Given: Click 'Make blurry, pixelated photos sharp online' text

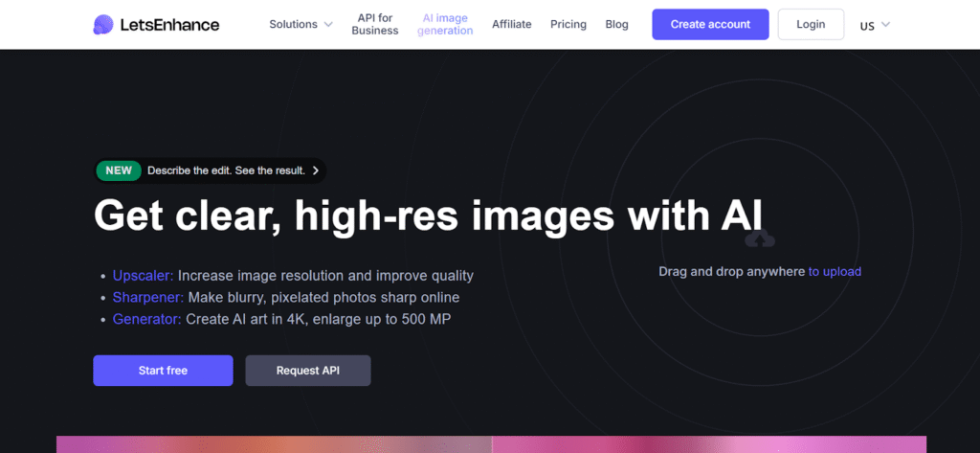Looking at the screenshot, I should point(323,297).
